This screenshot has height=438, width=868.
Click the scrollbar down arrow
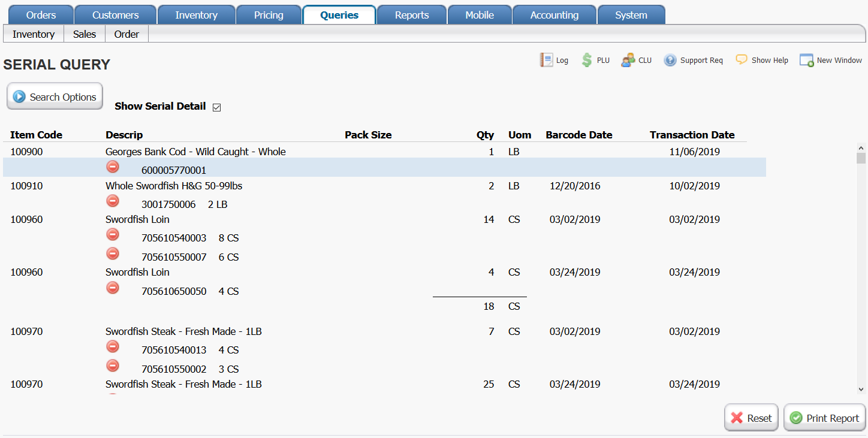861,389
